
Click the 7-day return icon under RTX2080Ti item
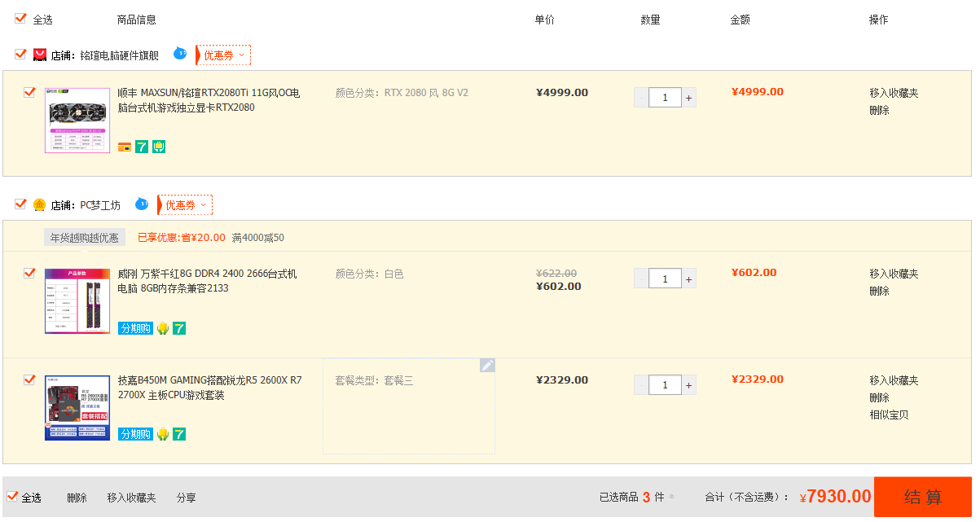click(x=142, y=147)
